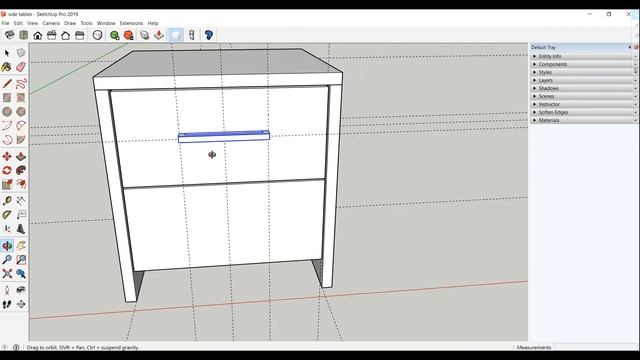
Task: Activate the Line pencil tool
Action: [7, 84]
